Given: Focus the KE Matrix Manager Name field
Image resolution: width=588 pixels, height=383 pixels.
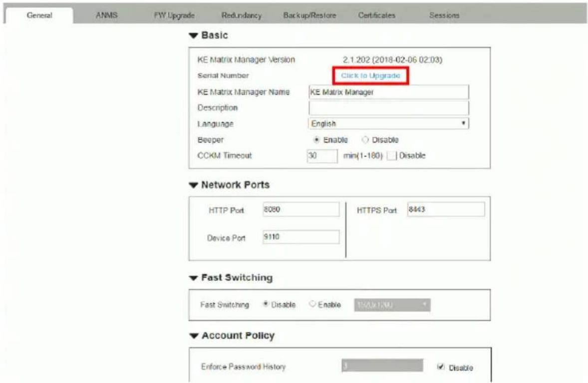Looking at the screenshot, I should point(388,92).
